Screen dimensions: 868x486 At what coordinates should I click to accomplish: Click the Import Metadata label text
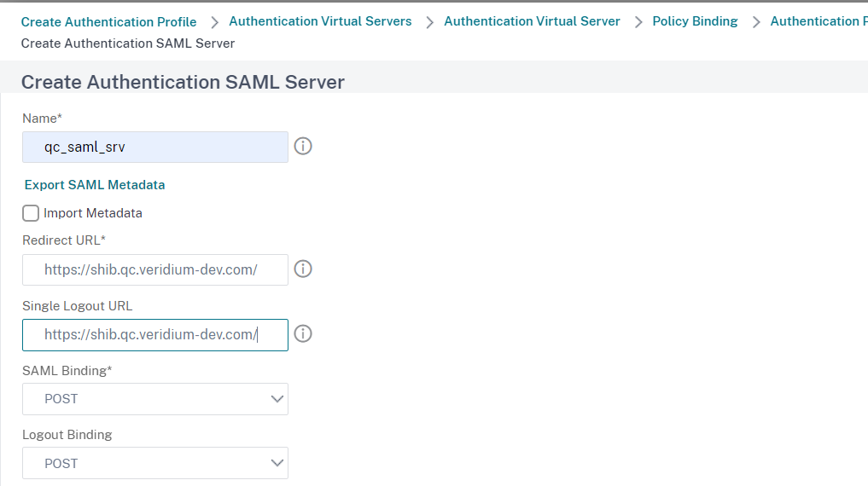tap(92, 213)
